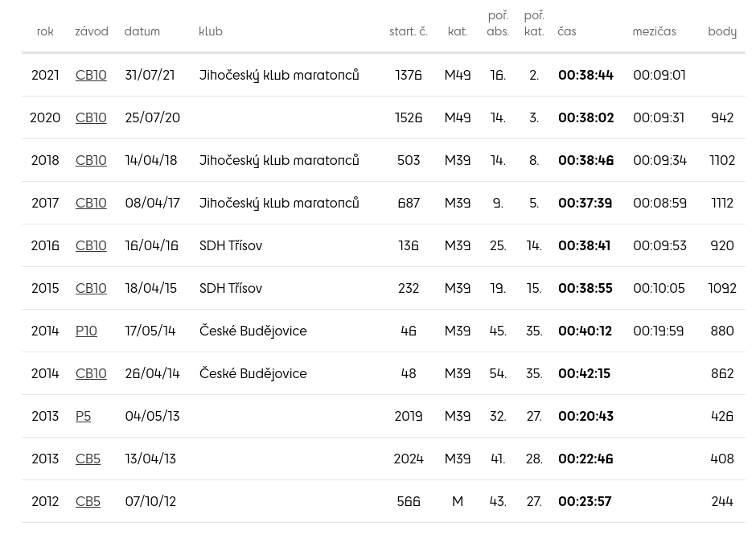Open the CB10 link dated 08/04/17
The height and width of the screenshot is (539, 756).
[x=91, y=203]
